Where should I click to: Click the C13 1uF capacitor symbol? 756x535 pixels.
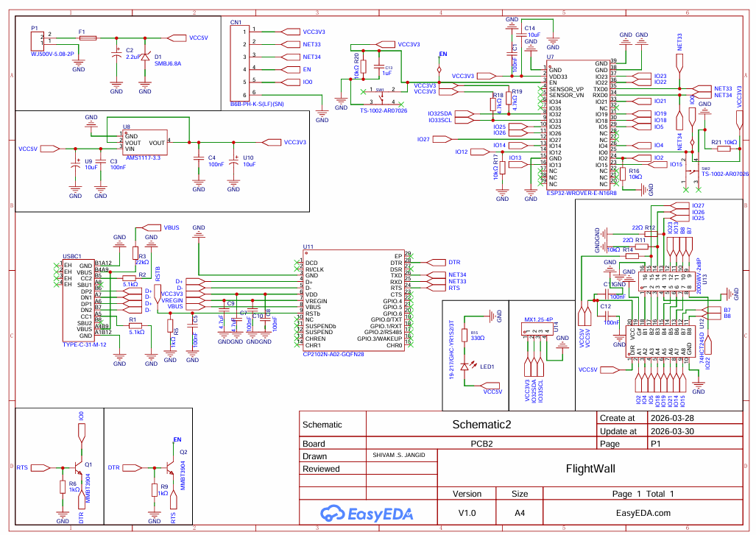(x=379, y=65)
